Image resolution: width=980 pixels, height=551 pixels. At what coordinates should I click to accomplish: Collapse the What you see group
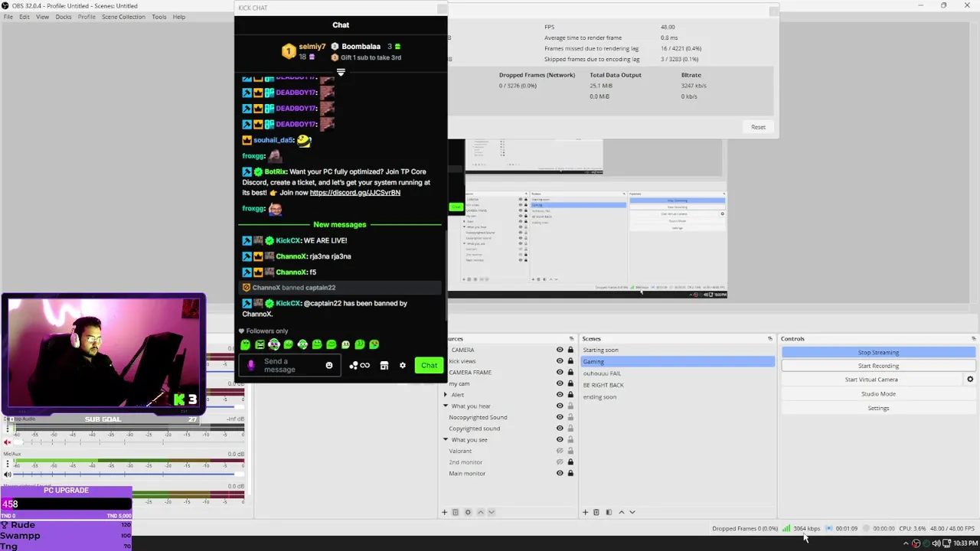[446, 439]
